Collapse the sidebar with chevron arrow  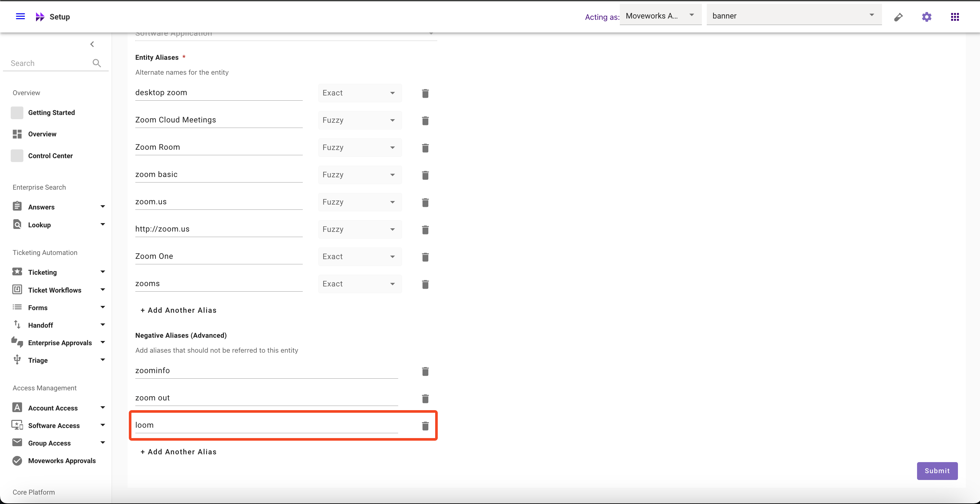(92, 44)
